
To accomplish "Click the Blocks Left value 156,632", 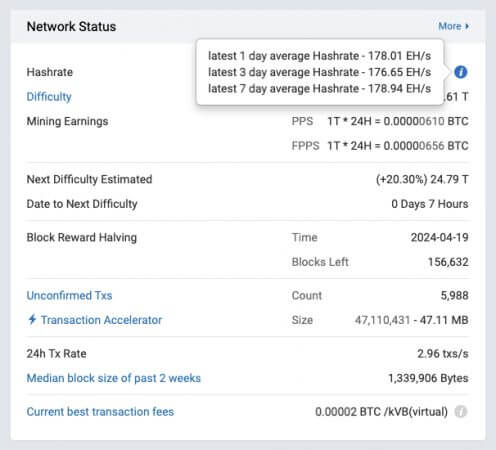I will click(448, 262).
